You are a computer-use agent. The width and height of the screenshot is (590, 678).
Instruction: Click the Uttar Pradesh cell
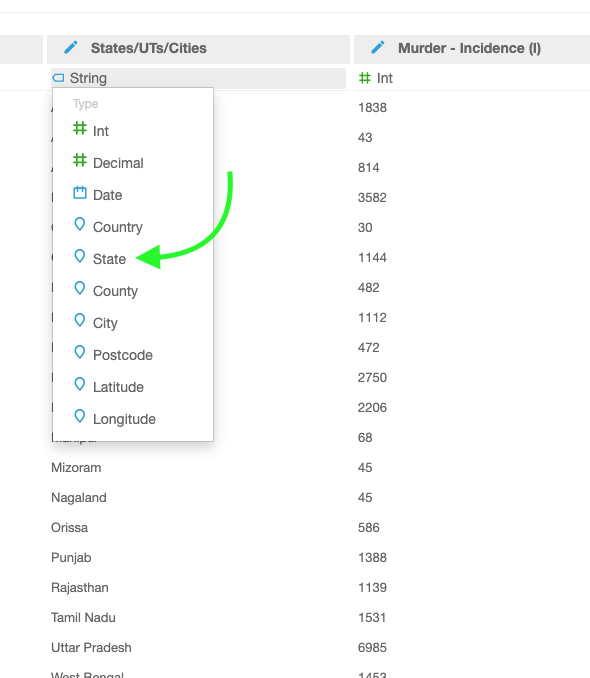[91, 647]
